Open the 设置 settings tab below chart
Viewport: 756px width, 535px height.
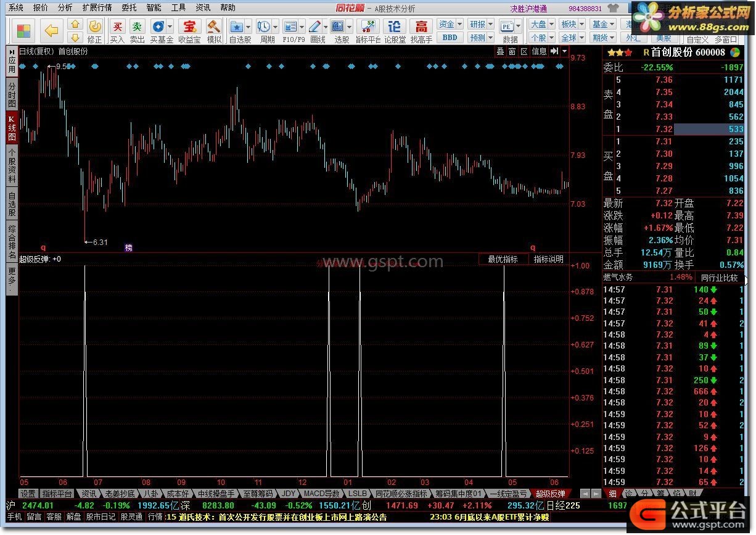[28, 494]
